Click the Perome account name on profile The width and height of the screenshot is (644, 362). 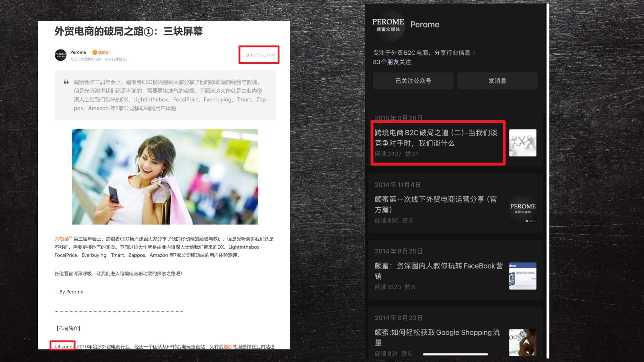[x=425, y=25]
